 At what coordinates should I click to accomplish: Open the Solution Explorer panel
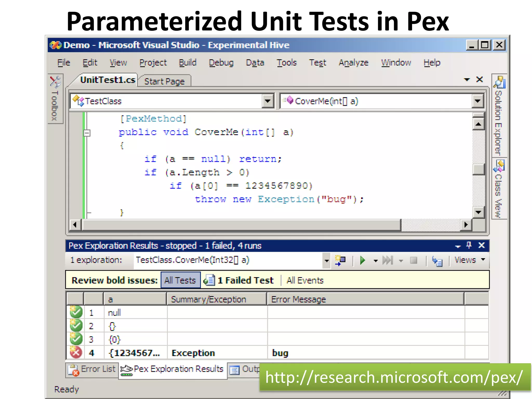499,116
